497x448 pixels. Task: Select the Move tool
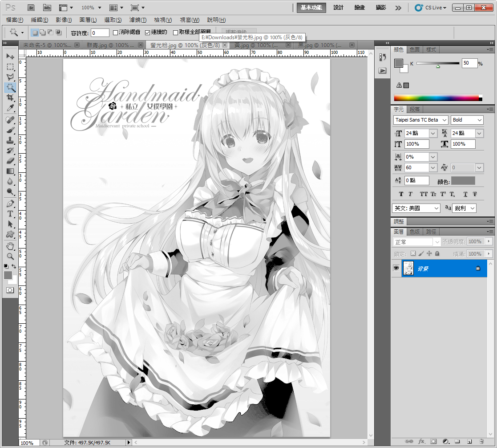pyautogui.click(x=10, y=56)
